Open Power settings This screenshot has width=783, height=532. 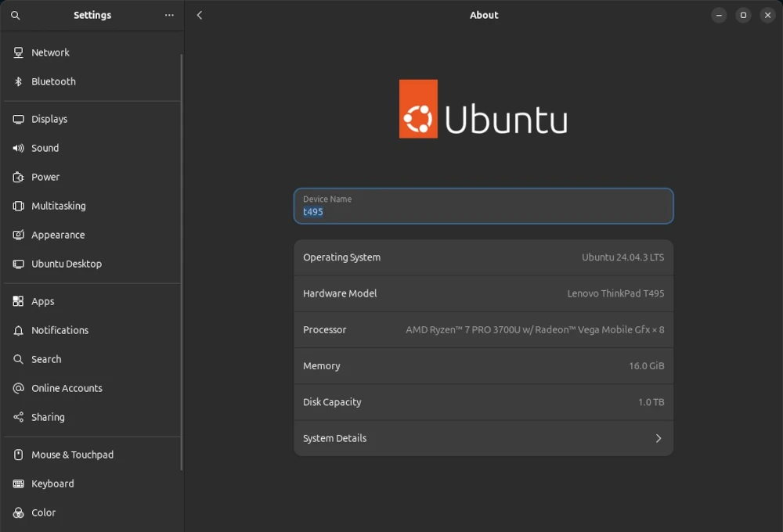(x=92, y=177)
